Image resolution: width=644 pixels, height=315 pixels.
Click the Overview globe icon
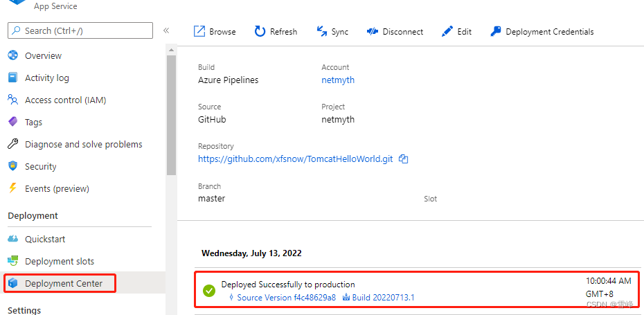coord(13,55)
